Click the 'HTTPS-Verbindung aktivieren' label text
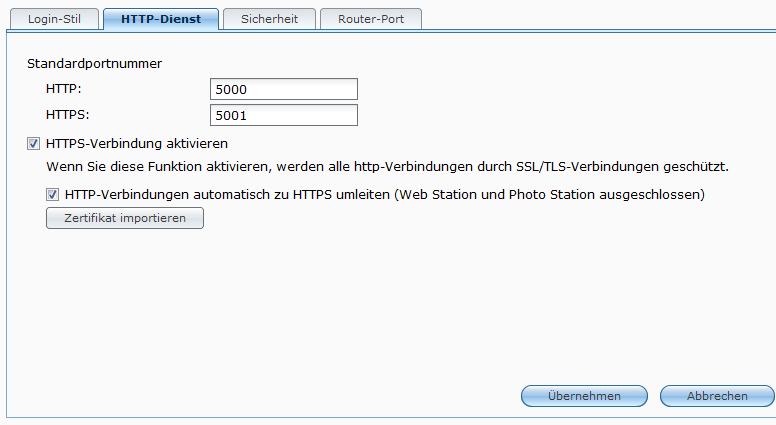 point(137,144)
